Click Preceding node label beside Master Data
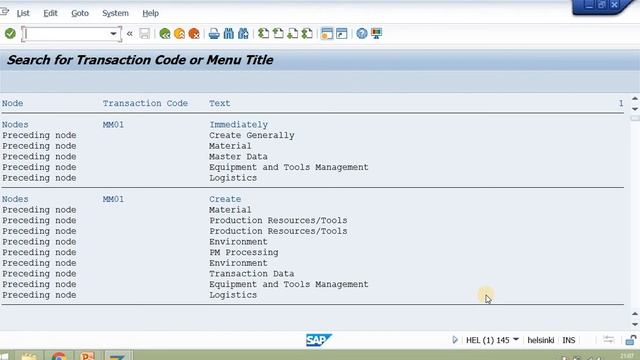Screen dimensions: 640x360 39,157
